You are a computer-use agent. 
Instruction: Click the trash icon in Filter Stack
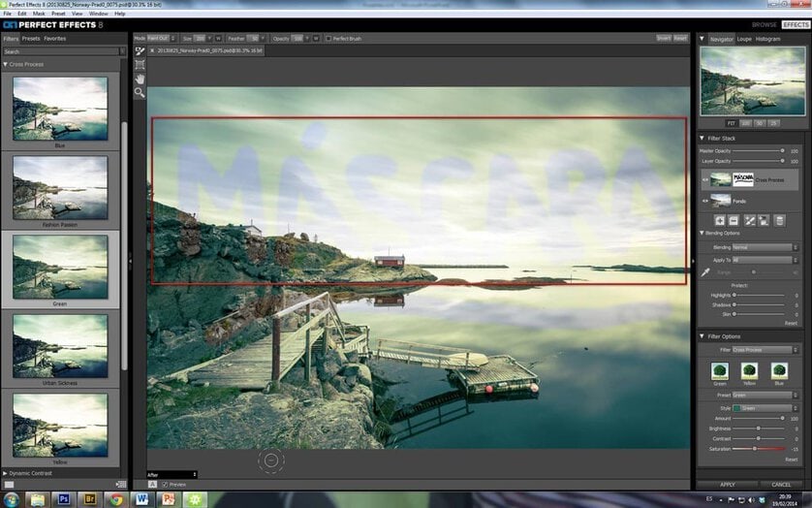point(779,221)
